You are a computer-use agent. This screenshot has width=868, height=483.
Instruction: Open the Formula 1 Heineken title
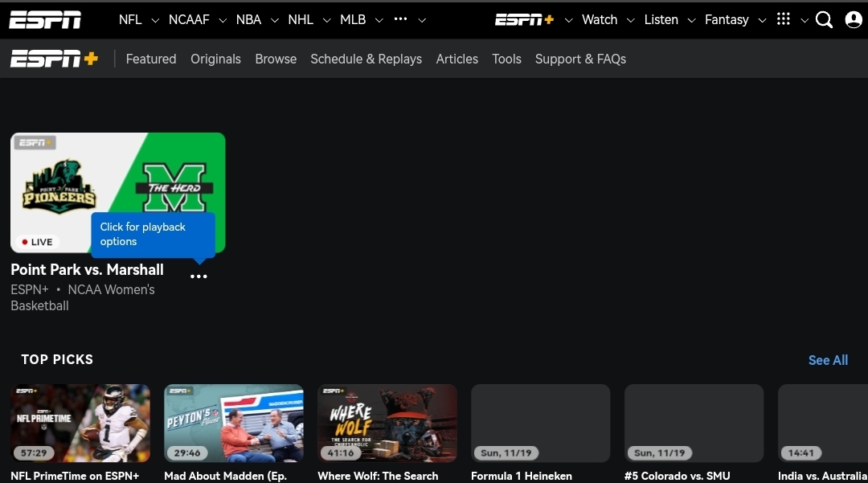522,476
